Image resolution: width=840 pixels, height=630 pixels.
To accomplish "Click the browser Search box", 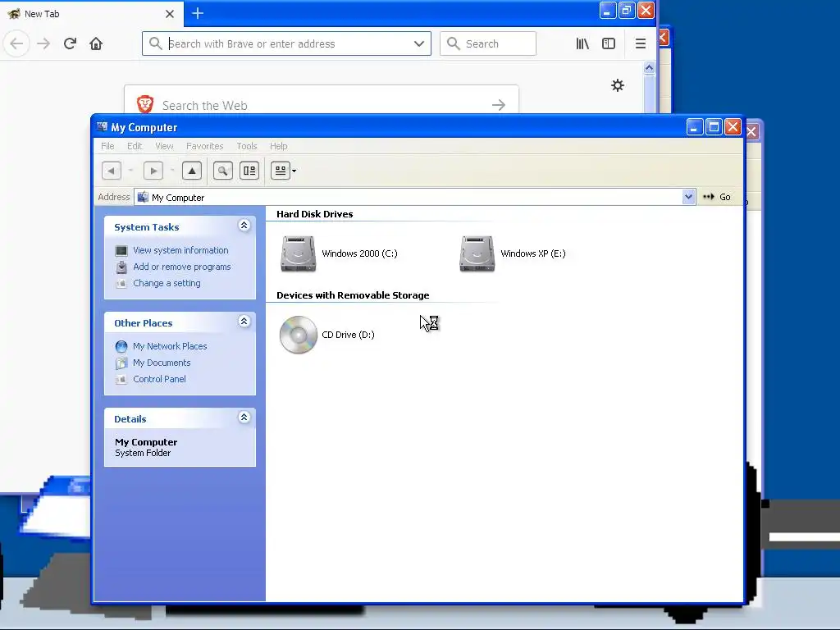I will (x=488, y=43).
